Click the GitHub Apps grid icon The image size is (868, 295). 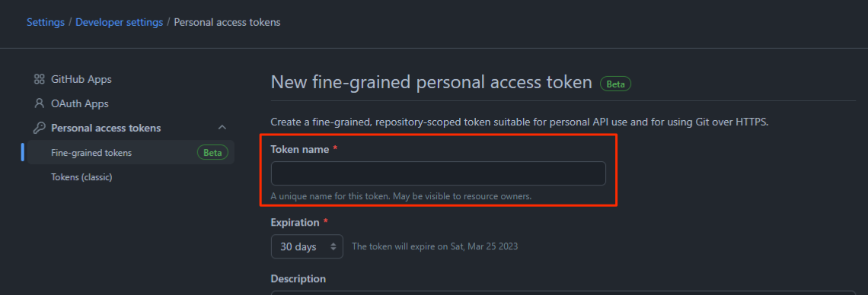point(39,80)
